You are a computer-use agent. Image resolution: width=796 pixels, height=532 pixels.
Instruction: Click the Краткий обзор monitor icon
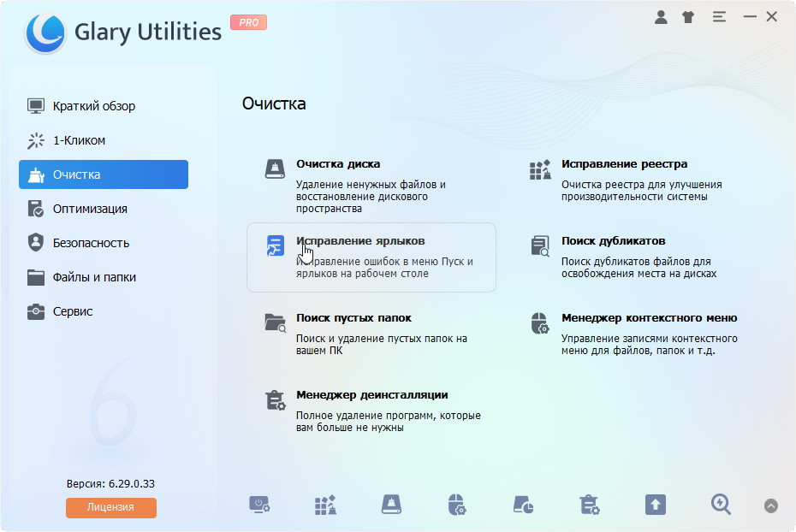coord(36,106)
